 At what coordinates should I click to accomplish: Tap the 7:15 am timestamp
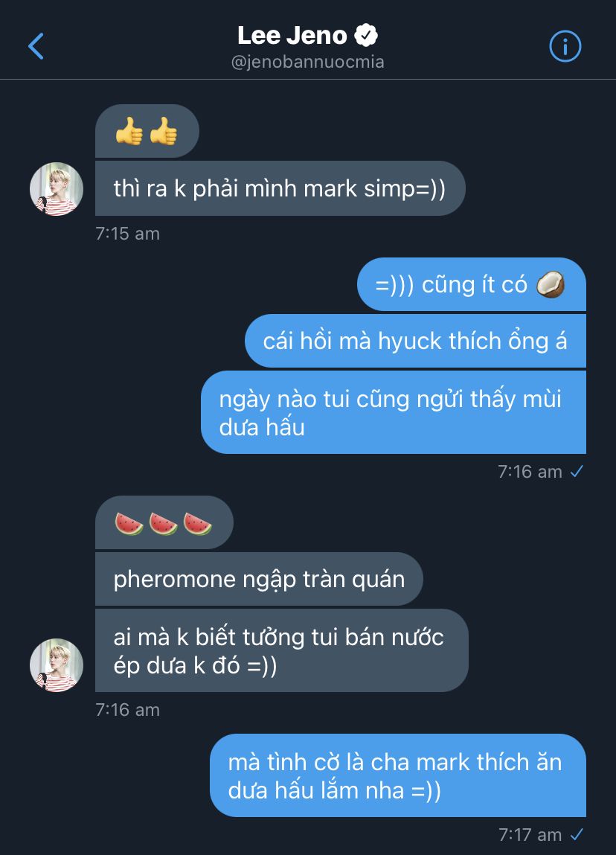(x=127, y=234)
